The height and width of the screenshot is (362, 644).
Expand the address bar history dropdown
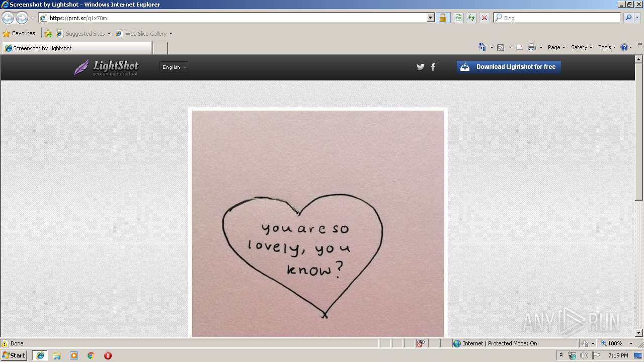tap(430, 18)
